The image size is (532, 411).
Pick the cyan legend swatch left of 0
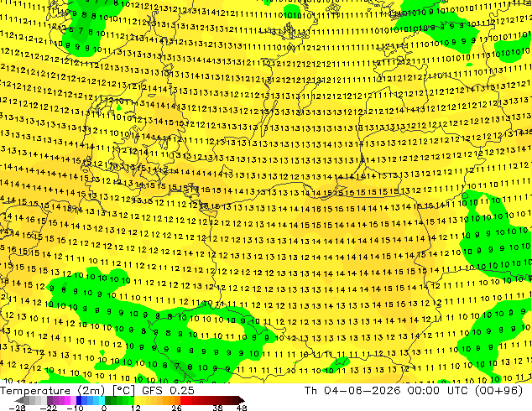pos(102,400)
